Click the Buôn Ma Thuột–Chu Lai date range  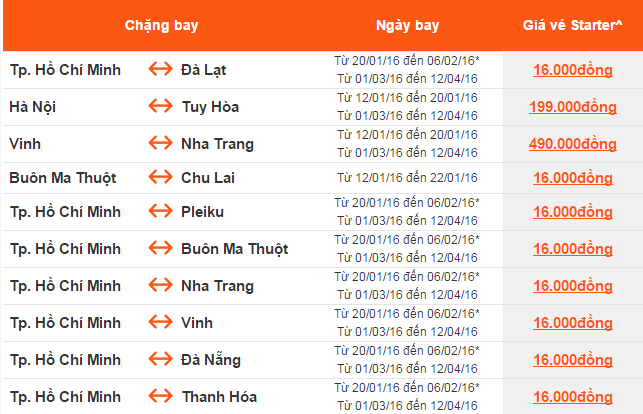[x=406, y=178]
